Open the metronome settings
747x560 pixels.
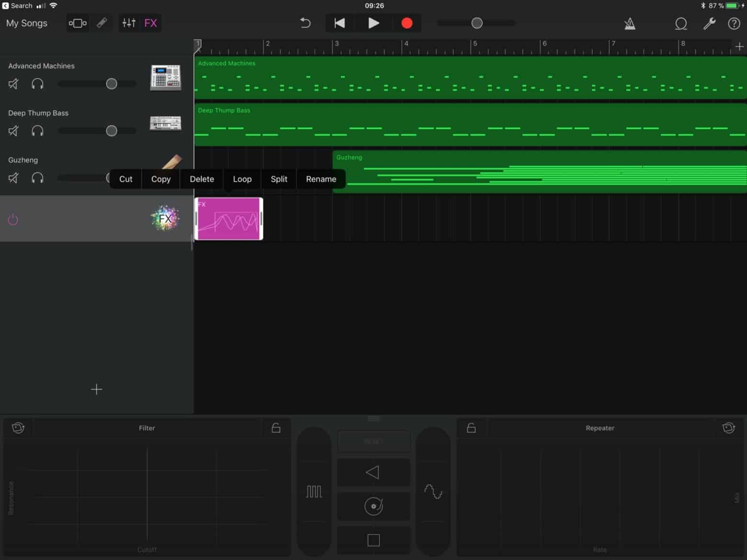630,23
